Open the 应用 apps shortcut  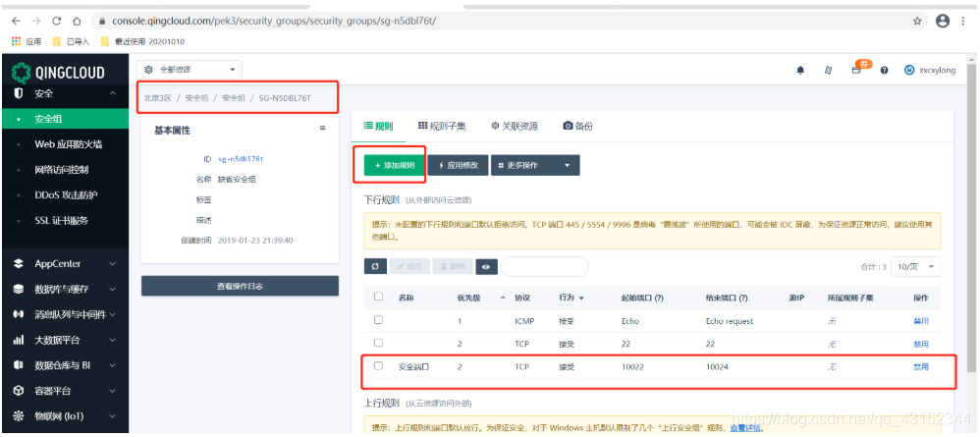click(x=27, y=42)
